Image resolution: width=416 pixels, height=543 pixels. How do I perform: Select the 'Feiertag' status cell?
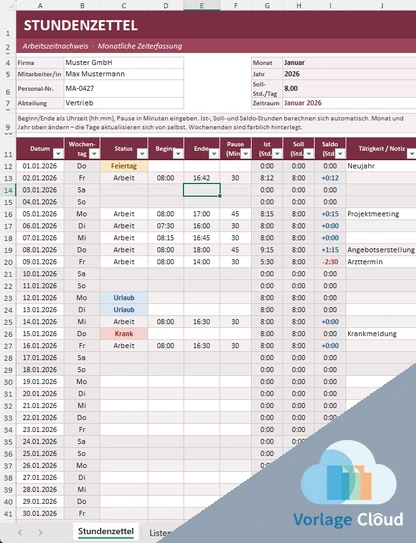(x=124, y=166)
